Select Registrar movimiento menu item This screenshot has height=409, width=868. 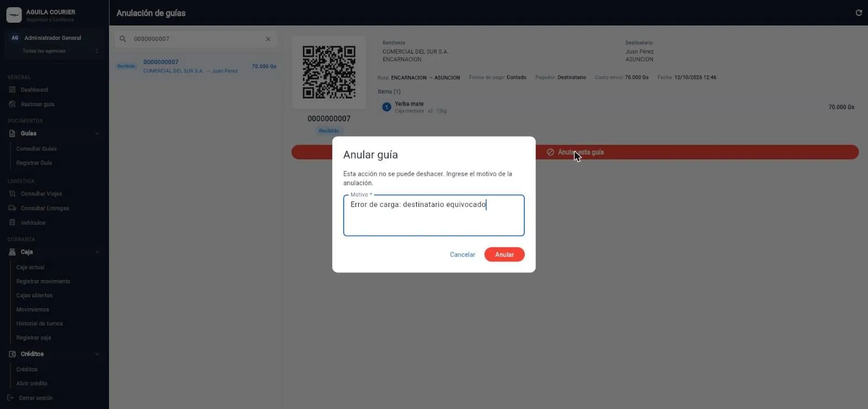click(43, 281)
